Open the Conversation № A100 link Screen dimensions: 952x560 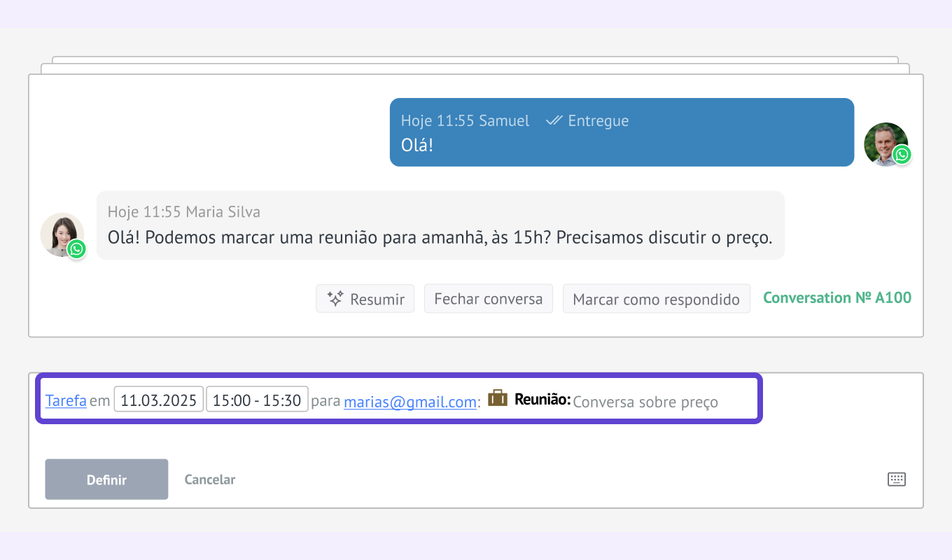tap(837, 297)
